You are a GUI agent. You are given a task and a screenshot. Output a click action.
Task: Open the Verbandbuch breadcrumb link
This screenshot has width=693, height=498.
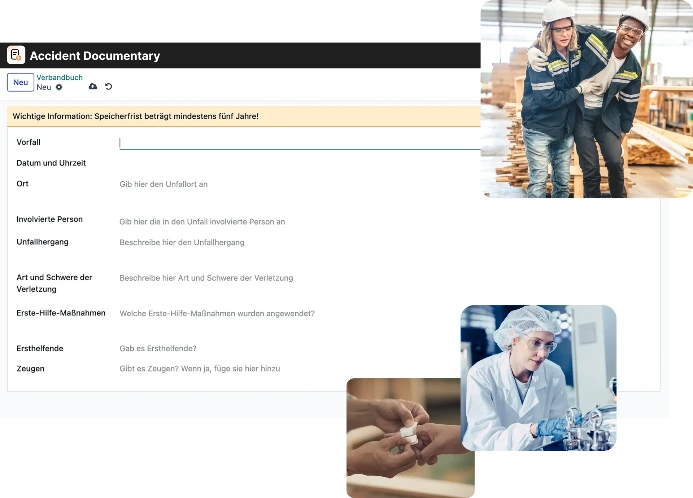59,77
